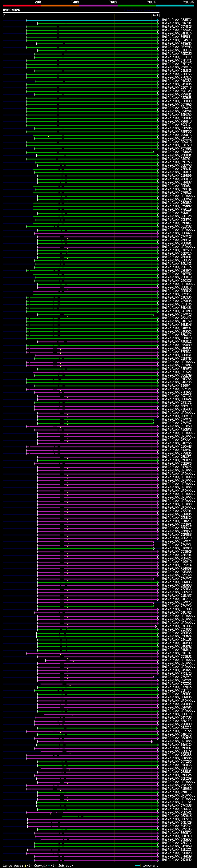Click hit label UniRef100_Q8LNX8
This screenshot has height=868, width=197.
177,71
